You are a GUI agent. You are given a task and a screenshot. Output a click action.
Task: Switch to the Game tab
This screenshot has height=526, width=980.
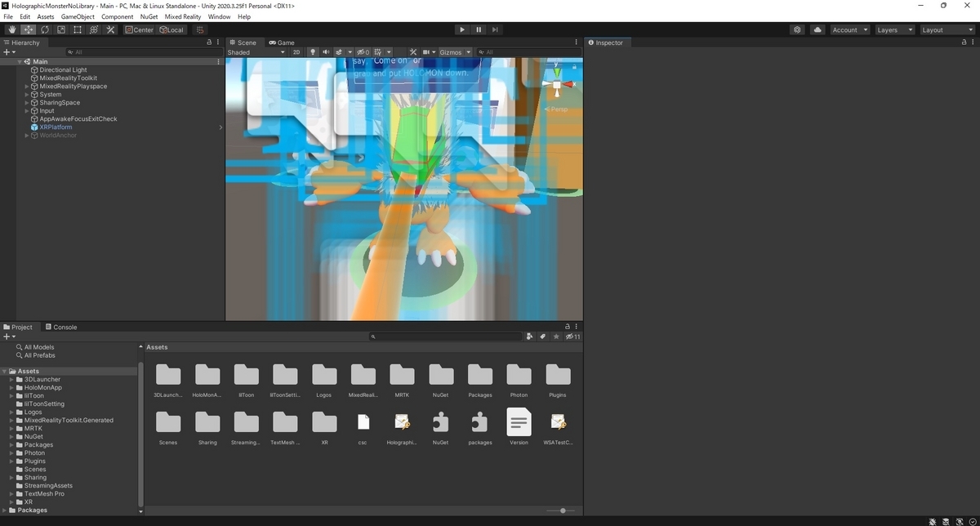282,42
